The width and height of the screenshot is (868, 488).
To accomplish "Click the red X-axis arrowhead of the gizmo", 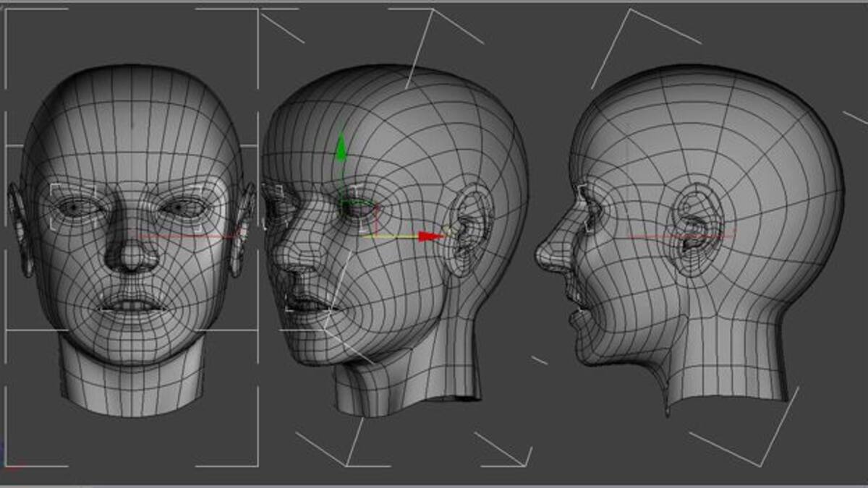I will click(432, 236).
